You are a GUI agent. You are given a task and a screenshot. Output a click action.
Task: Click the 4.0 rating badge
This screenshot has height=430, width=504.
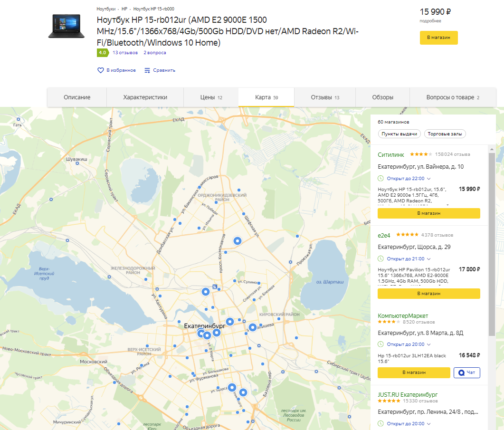pyautogui.click(x=103, y=53)
